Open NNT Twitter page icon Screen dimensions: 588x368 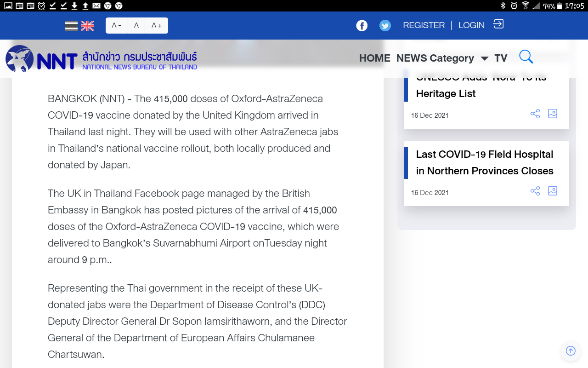[385, 26]
